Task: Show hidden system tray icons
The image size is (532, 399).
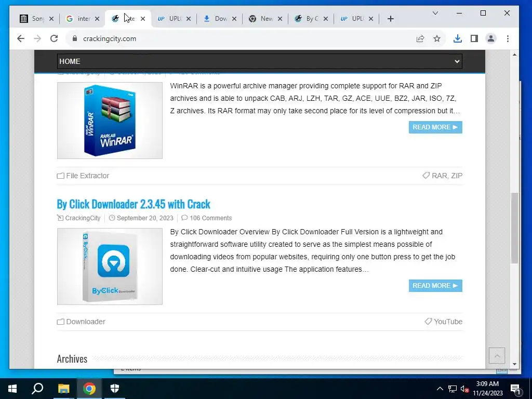Action: click(440, 389)
